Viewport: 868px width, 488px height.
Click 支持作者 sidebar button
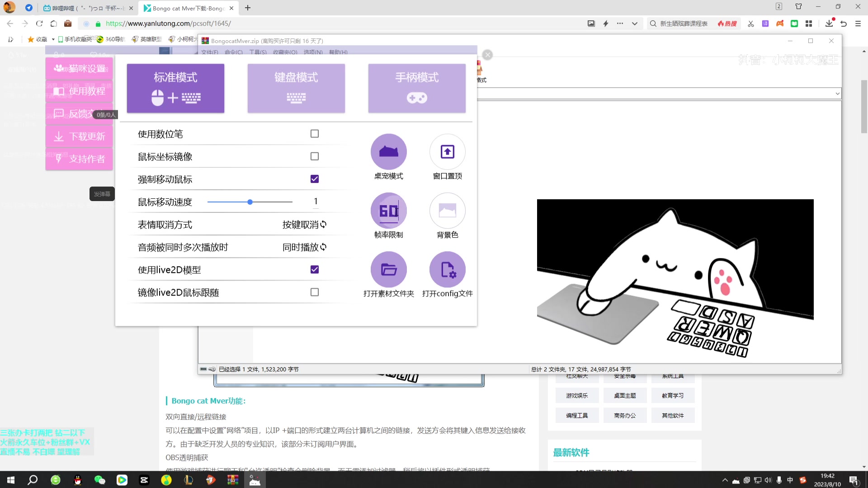click(79, 159)
